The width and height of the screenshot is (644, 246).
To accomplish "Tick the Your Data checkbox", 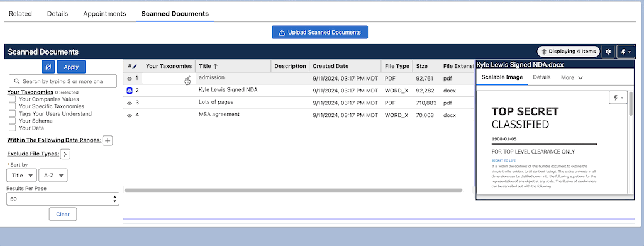I will [x=13, y=128].
